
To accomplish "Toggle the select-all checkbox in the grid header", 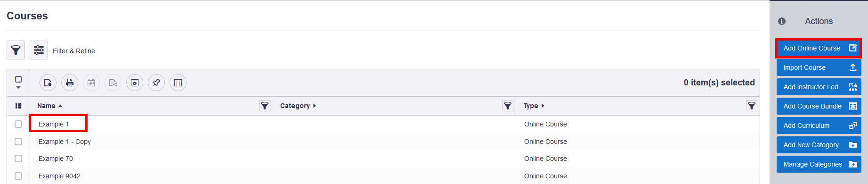I will pos(18,79).
